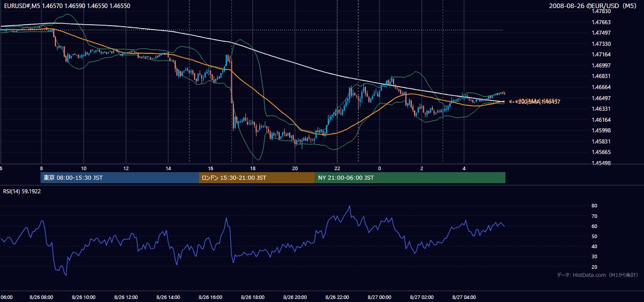Click RSI axis level 50
This screenshot has width=644, height=302.
pos(594,236)
